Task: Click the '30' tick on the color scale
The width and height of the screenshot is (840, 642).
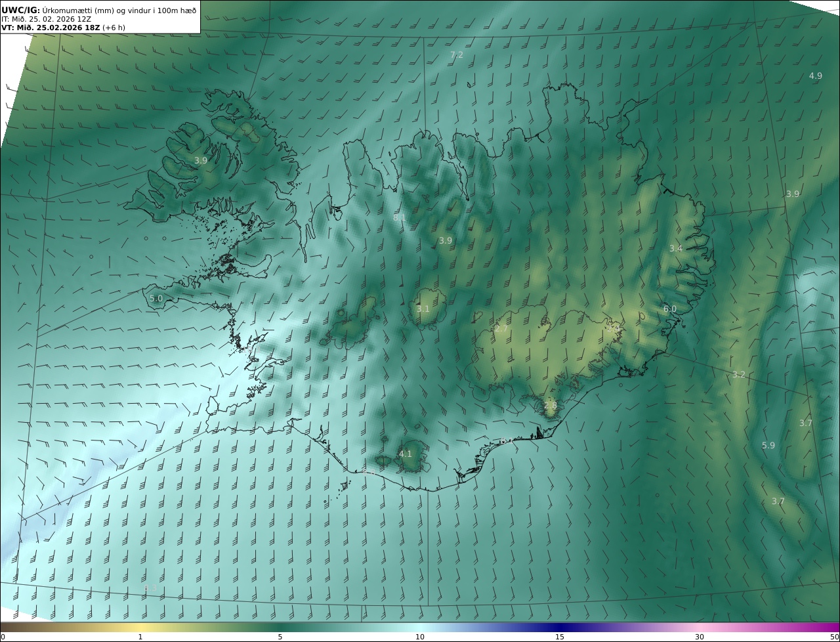Action: (700, 637)
